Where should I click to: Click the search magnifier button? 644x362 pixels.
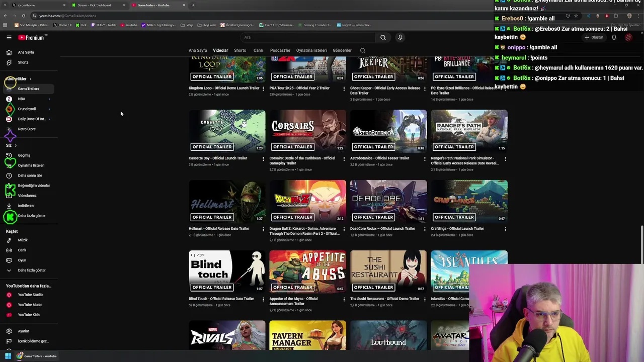tap(383, 37)
